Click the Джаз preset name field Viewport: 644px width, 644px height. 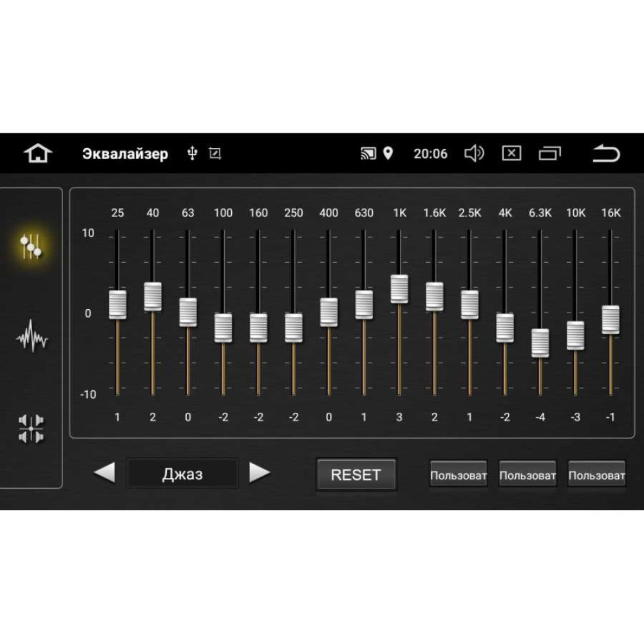[x=182, y=473]
